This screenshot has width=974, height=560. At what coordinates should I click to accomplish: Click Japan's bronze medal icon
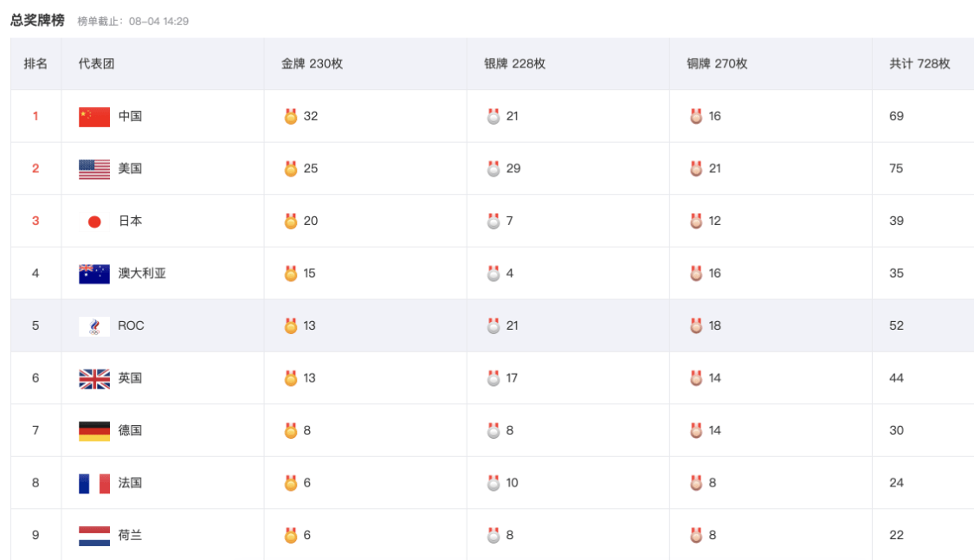pos(696,221)
